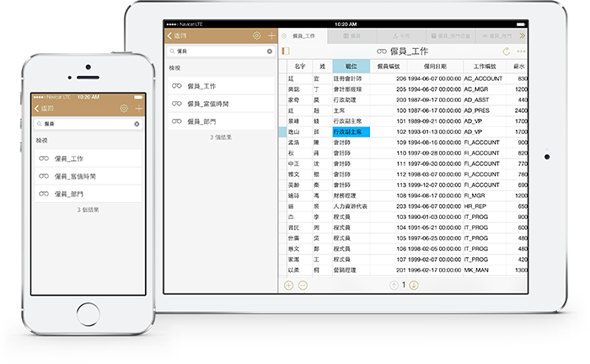590x364 pixels.
Task: Select 僱員_部門 in the iPad sidebar list
Action: click(221, 121)
